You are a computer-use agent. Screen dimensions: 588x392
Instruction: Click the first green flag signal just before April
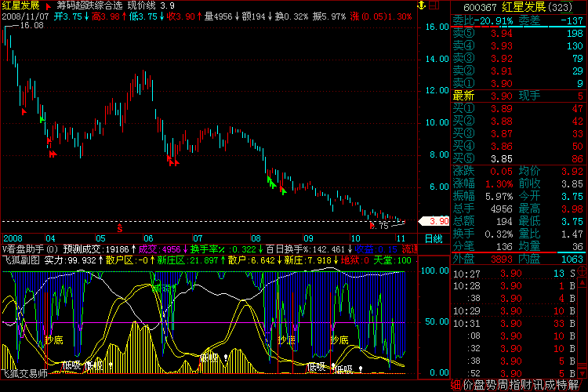coord(42,120)
